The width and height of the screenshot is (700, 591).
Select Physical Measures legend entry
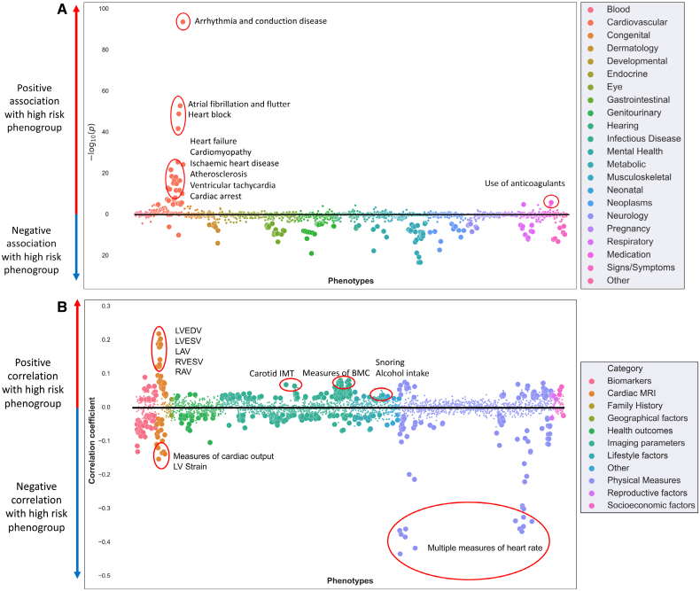644,481
